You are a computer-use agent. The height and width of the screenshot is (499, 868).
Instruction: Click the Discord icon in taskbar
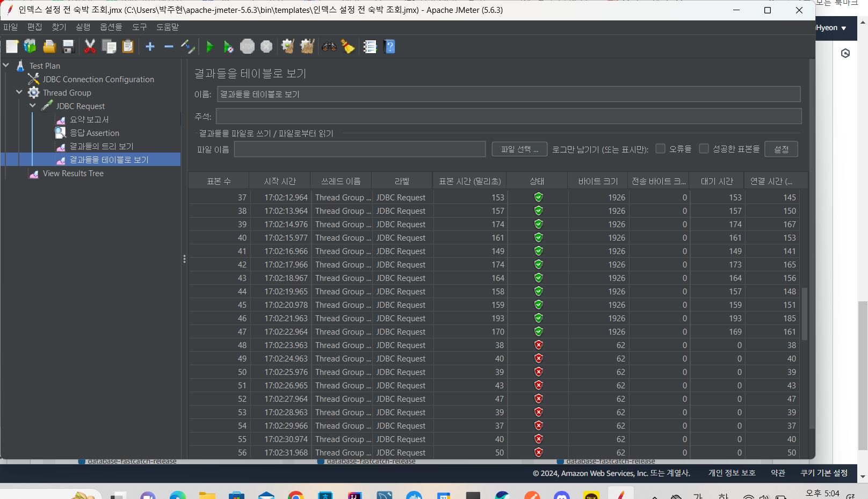pyautogui.click(x=562, y=495)
